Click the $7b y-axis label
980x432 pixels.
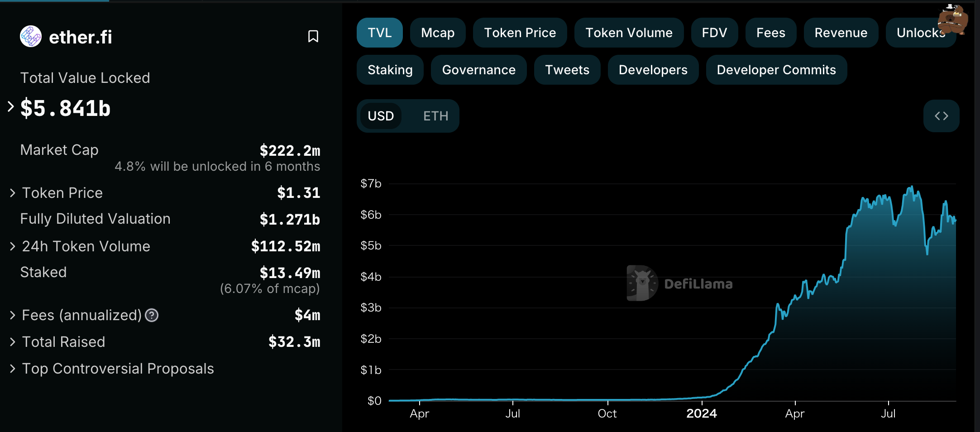click(371, 183)
